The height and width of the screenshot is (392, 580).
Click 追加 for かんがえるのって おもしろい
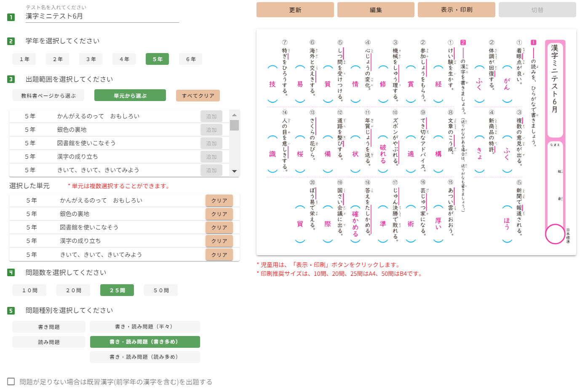[211, 116]
